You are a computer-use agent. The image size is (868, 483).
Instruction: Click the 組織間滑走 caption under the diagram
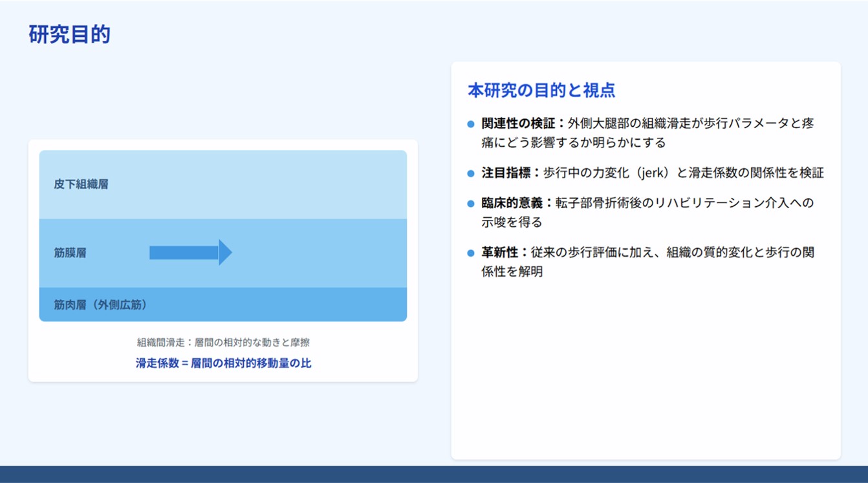click(223, 342)
